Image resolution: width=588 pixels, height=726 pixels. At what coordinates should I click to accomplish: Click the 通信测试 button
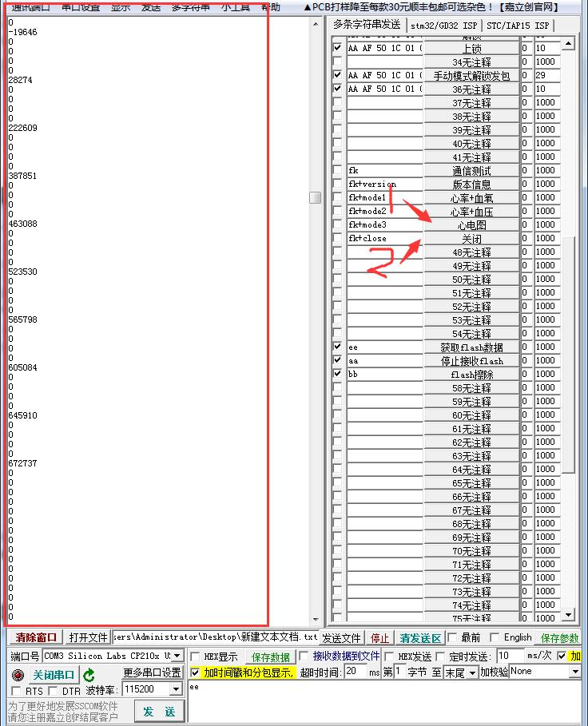pos(472,171)
